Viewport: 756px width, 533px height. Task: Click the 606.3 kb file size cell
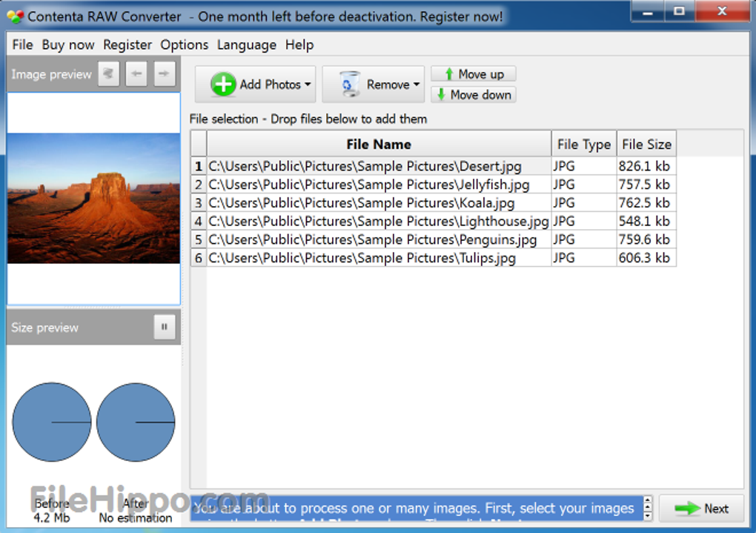tap(646, 258)
